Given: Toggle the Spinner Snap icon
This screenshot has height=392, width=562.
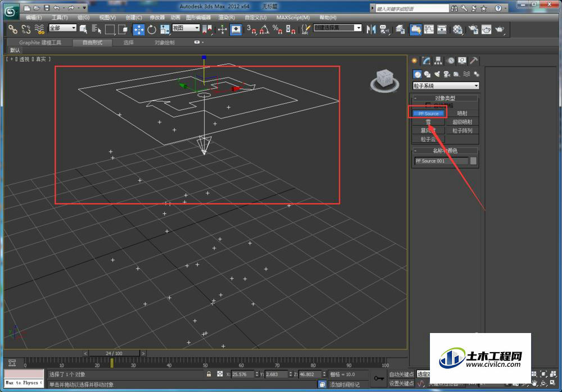Looking at the screenshot, I should (291, 29).
